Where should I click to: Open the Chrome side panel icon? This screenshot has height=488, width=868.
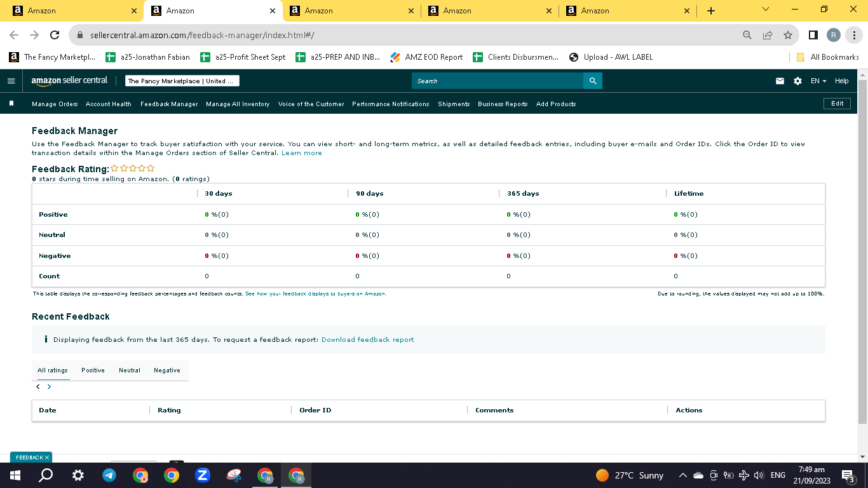813,36
